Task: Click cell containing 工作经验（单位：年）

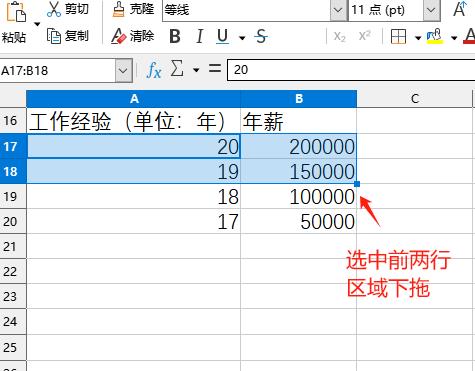Action: tap(133, 121)
